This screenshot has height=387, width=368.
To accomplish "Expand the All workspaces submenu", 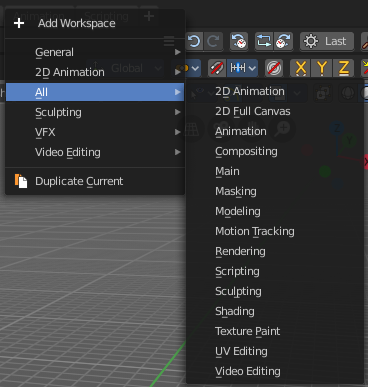I will point(95,92).
